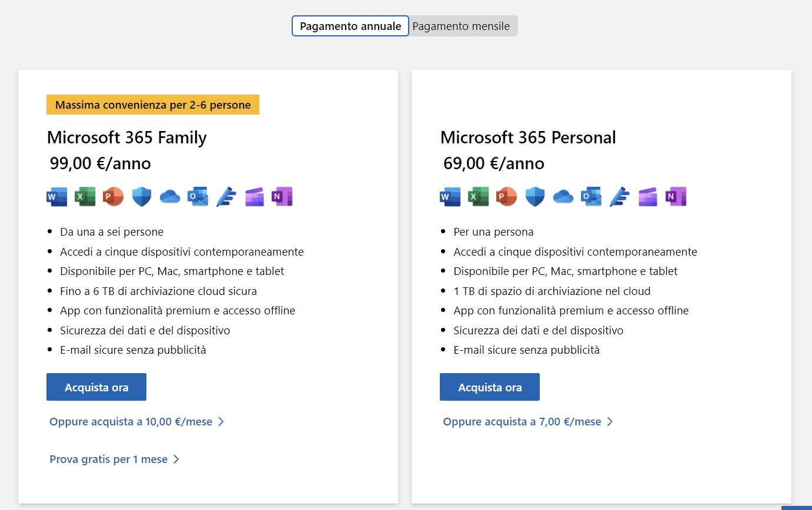Click the Outlook icon in Family plan
Image resolution: width=812 pixels, height=510 pixels.
click(x=198, y=196)
